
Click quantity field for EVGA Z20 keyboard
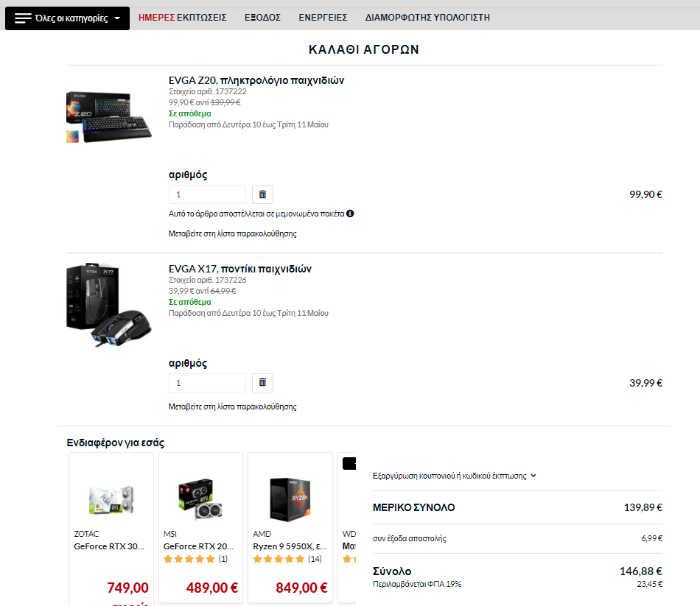coord(207,194)
